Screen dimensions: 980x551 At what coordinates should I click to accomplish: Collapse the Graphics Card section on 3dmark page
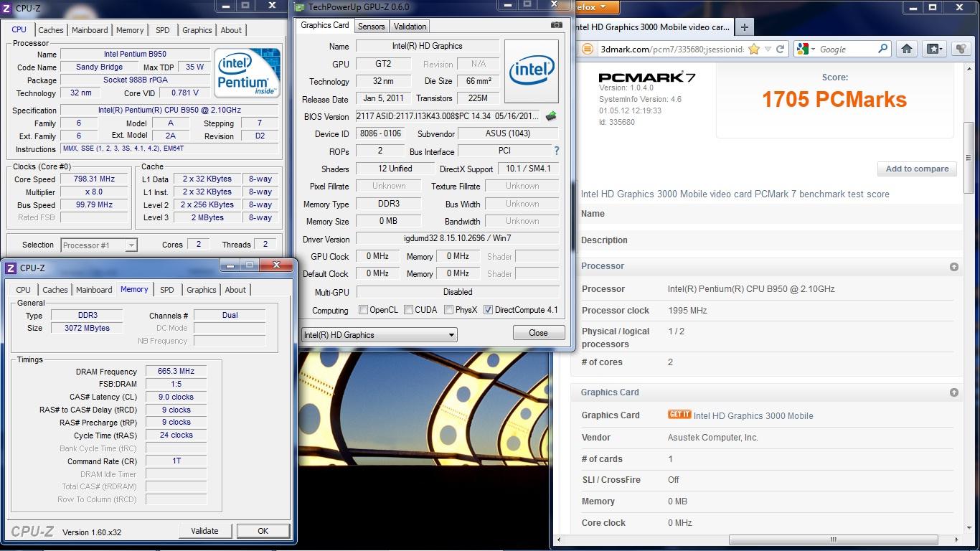tap(953, 392)
